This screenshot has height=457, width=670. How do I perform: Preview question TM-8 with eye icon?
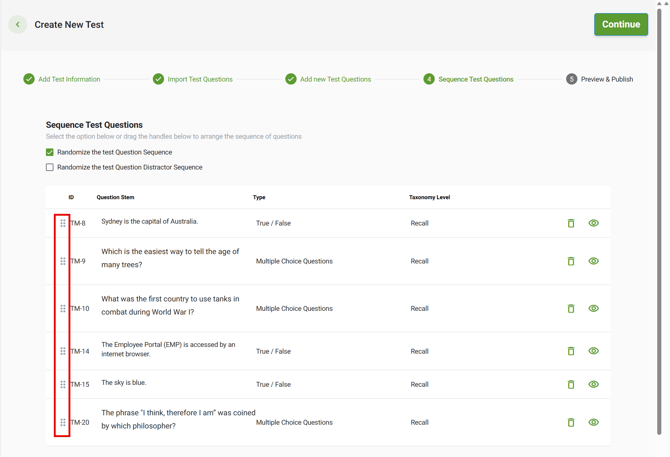pos(593,223)
